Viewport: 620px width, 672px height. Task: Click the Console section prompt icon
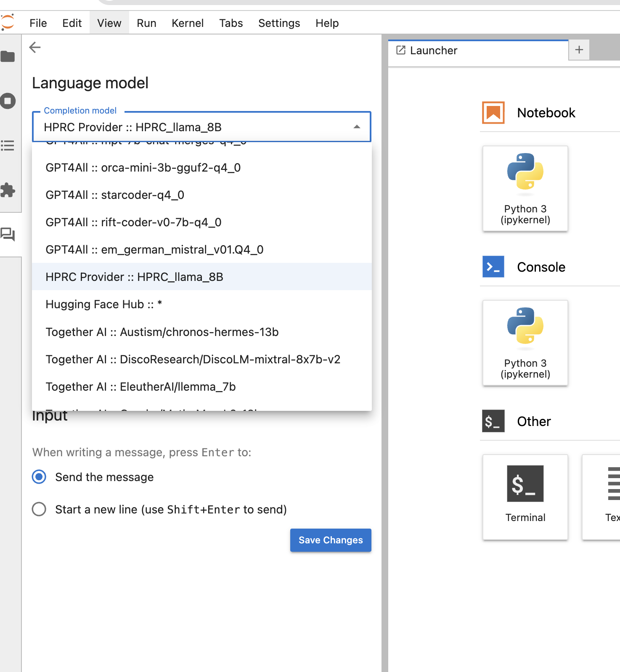(x=493, y=267)
